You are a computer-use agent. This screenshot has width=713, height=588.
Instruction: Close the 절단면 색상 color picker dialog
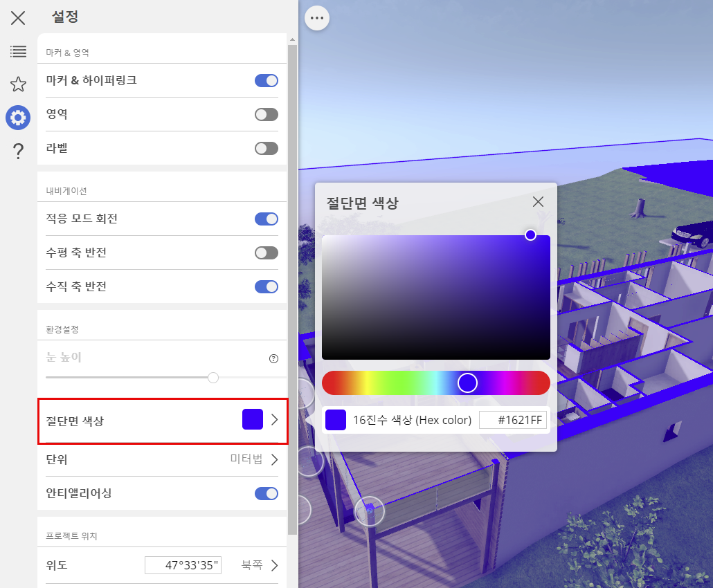[x=538, y=202]
